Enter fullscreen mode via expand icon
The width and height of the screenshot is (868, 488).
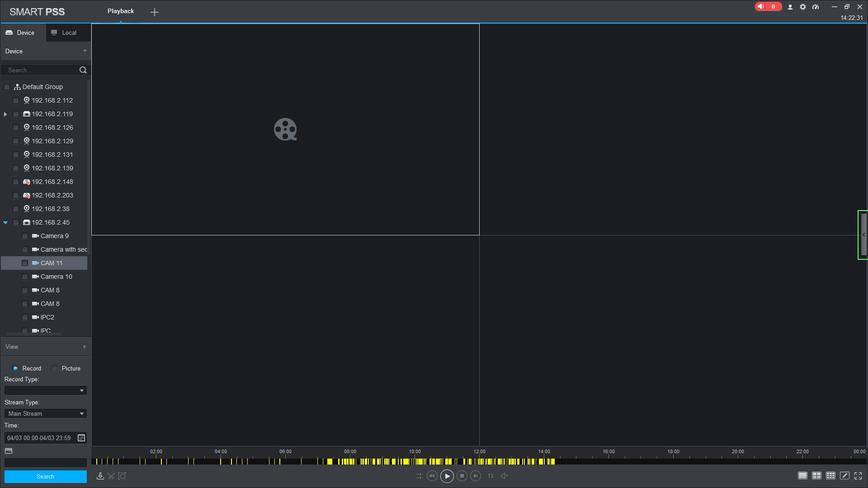(x=858, y=475)
